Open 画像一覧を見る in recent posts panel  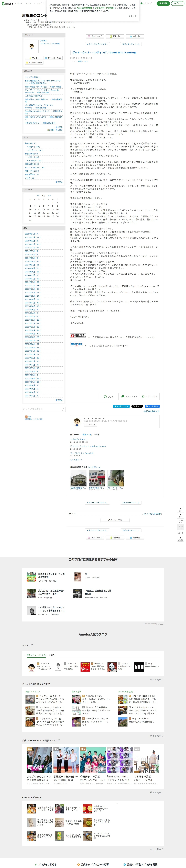[x=56, y=130]
